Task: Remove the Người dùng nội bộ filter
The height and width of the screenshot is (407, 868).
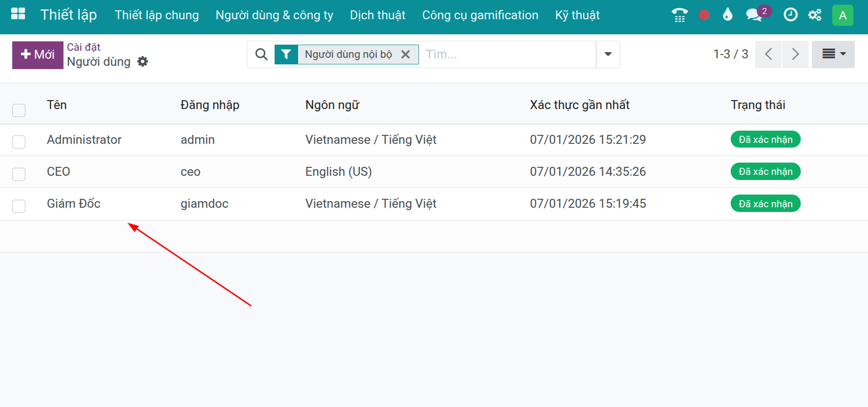Action: click(405, 55)
